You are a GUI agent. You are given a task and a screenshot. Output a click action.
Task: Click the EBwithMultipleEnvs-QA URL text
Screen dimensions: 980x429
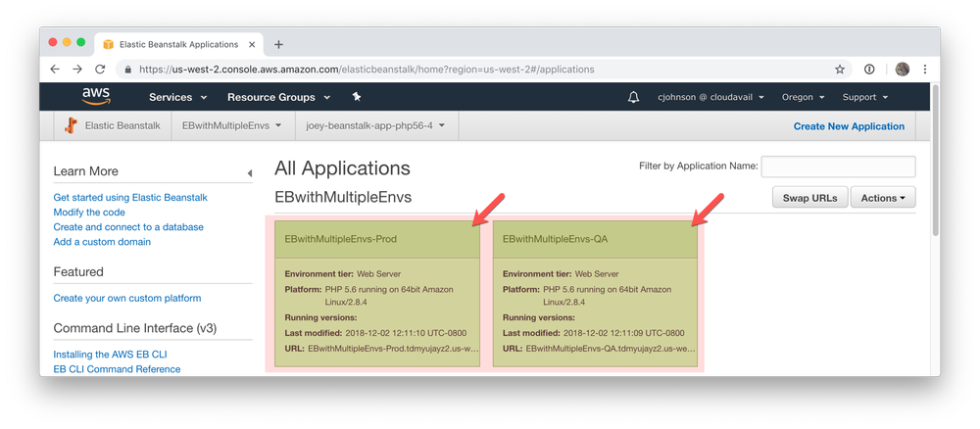point(611,348)
